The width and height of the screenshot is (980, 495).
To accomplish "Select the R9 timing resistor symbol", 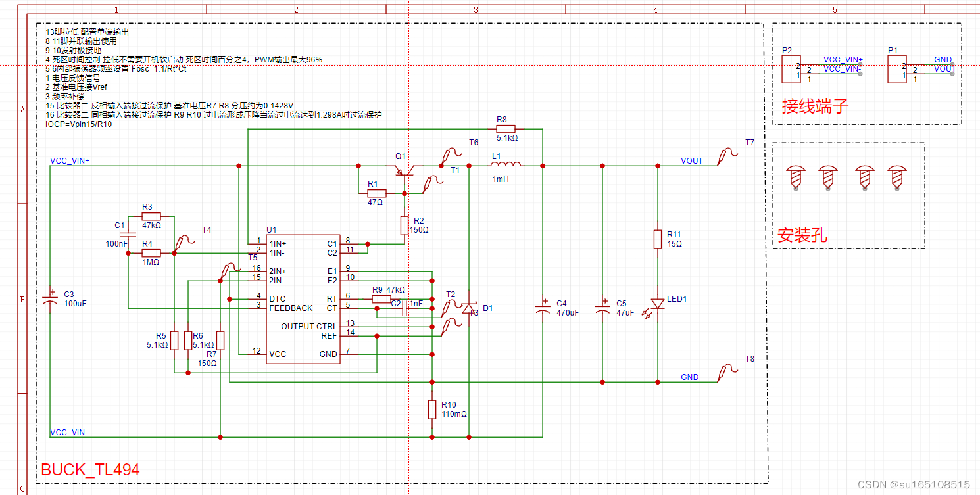I will tap(382, 299).
